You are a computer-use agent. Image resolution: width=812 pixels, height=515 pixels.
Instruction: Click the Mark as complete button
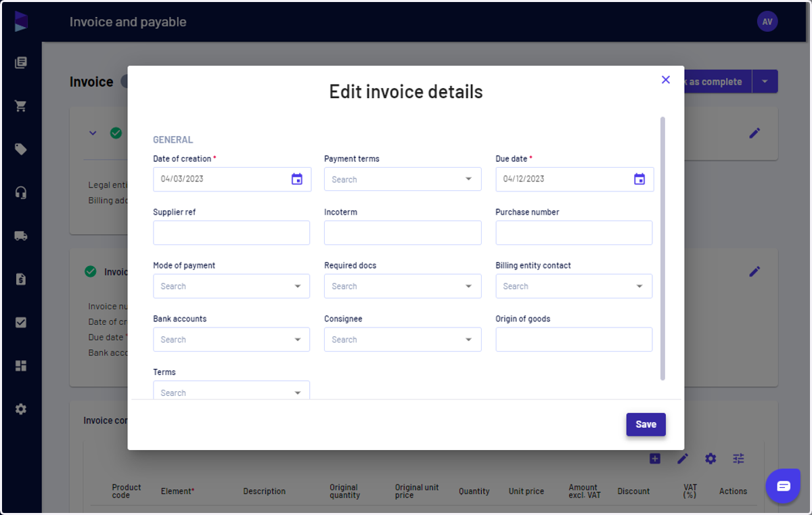(717, 82)
